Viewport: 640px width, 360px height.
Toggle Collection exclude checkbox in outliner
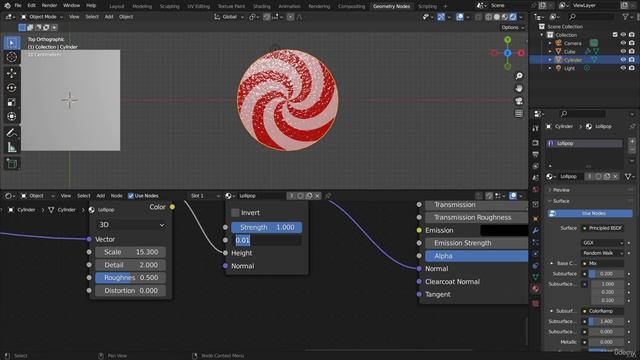pyautogui.click(x=615, y=35)
